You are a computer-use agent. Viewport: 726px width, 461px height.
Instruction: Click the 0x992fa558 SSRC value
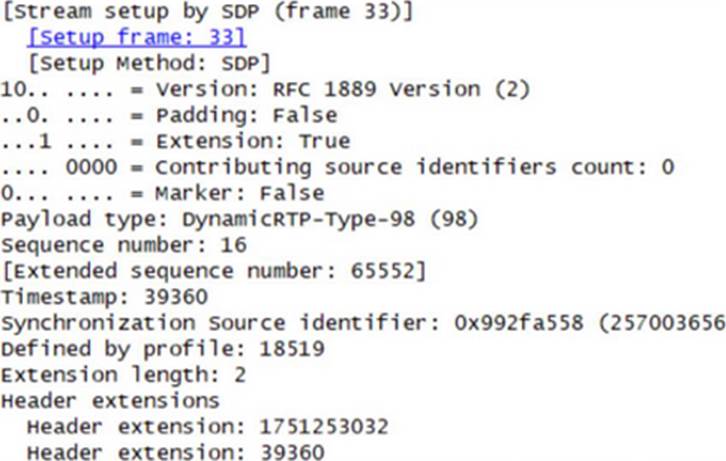pos(519,323)
